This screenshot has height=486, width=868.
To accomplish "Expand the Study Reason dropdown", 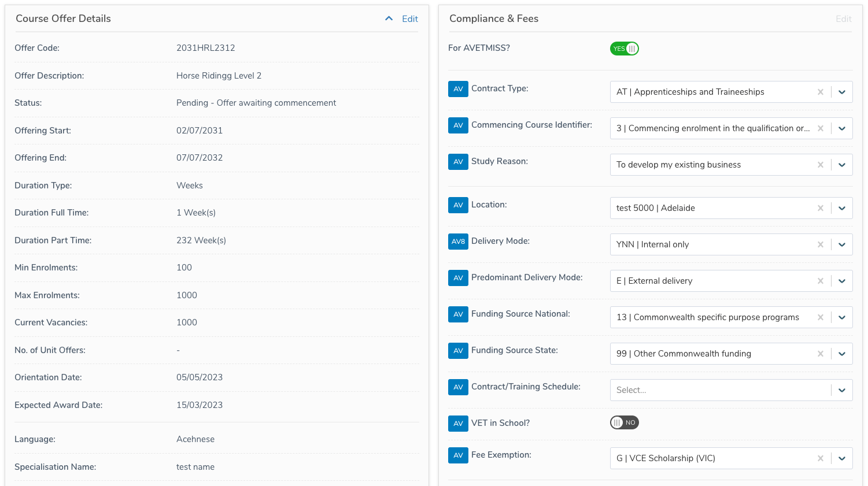I will coord(842,165).
